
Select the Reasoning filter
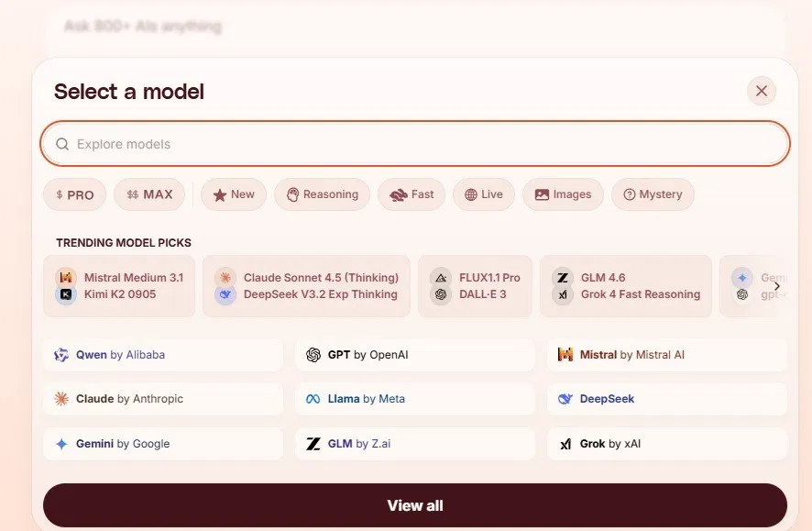[322, 194]
